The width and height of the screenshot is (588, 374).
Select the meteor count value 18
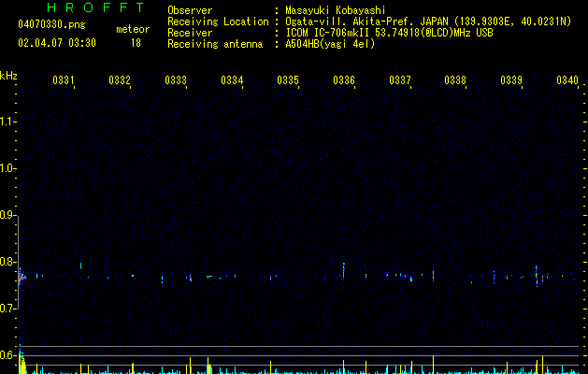(x=136, y=43)
